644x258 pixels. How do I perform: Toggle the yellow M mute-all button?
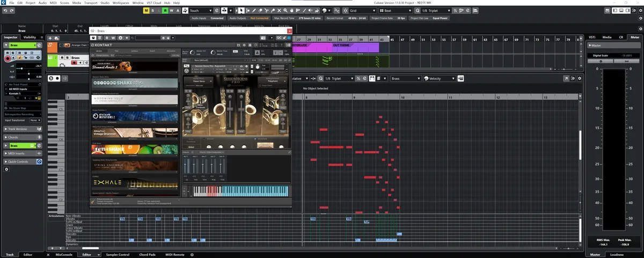[x=148, y=10]
